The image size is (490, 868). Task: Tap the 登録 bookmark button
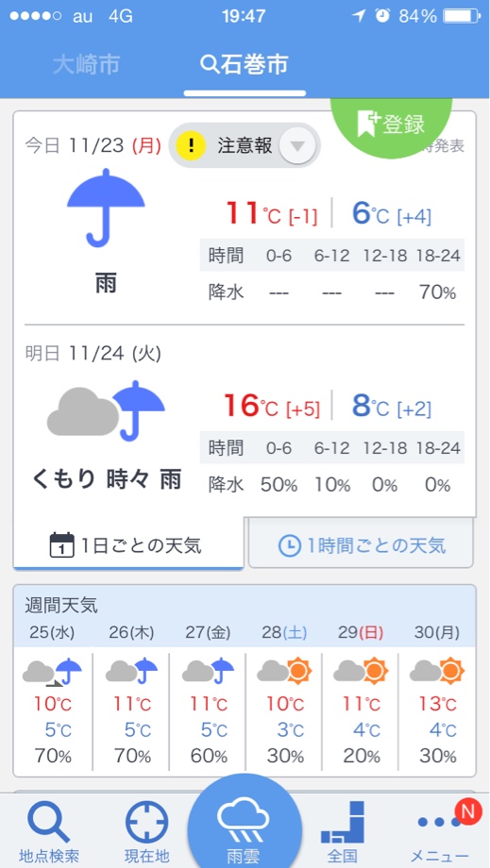tap(392, 125)
